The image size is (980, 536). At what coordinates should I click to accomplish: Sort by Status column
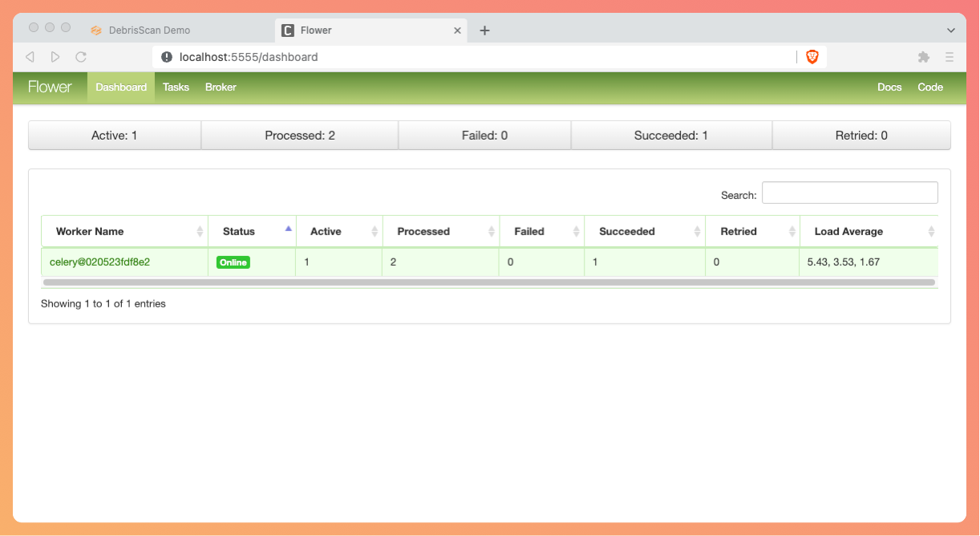coord(252,231)
